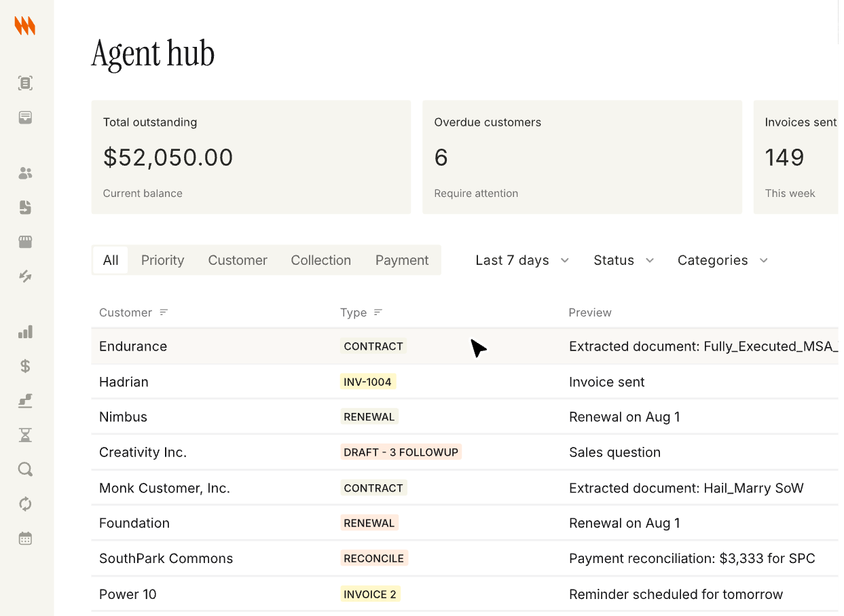Open the Last 7 days dropdown
The image size is (844, 616).
click(x=522, y=260)
